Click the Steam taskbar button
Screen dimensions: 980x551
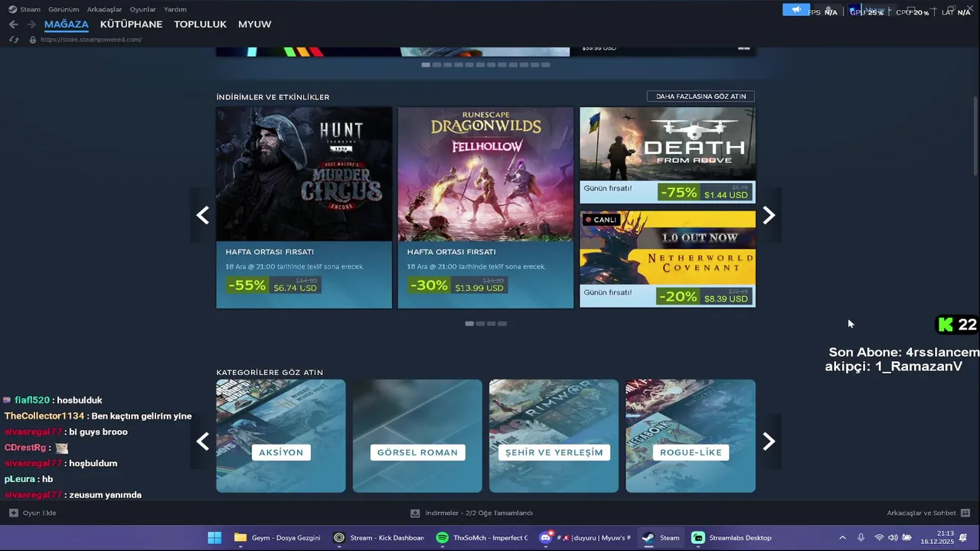(661, 538)
